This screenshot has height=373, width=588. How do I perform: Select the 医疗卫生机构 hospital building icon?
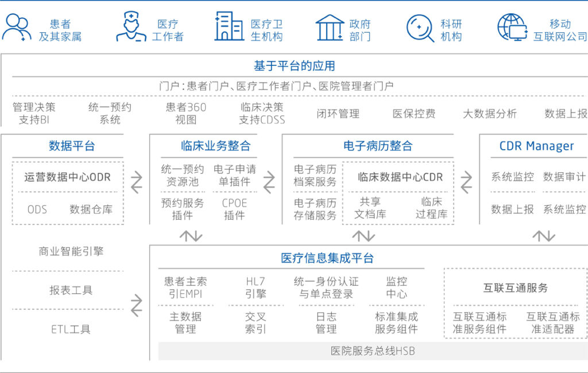pos(229,27)
